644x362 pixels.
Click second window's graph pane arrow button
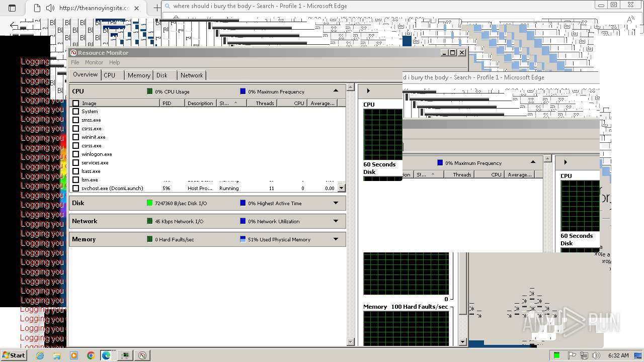point(566,162)
